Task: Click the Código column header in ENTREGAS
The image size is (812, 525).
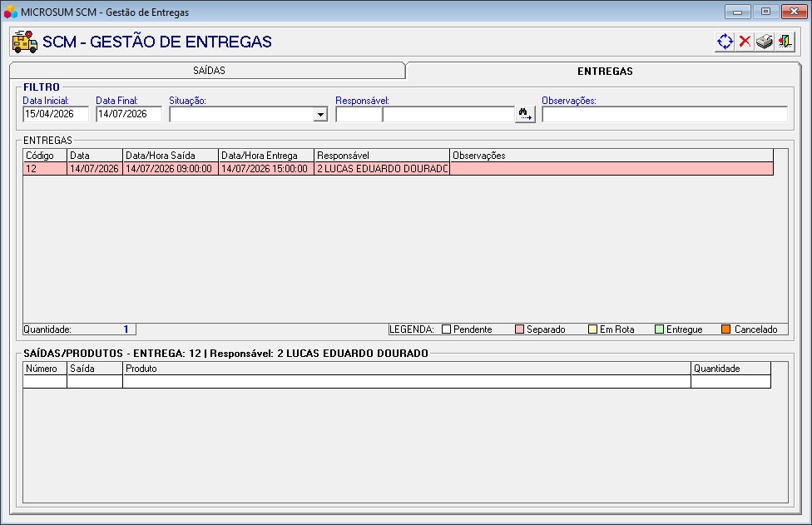Action: click(45, 156)
